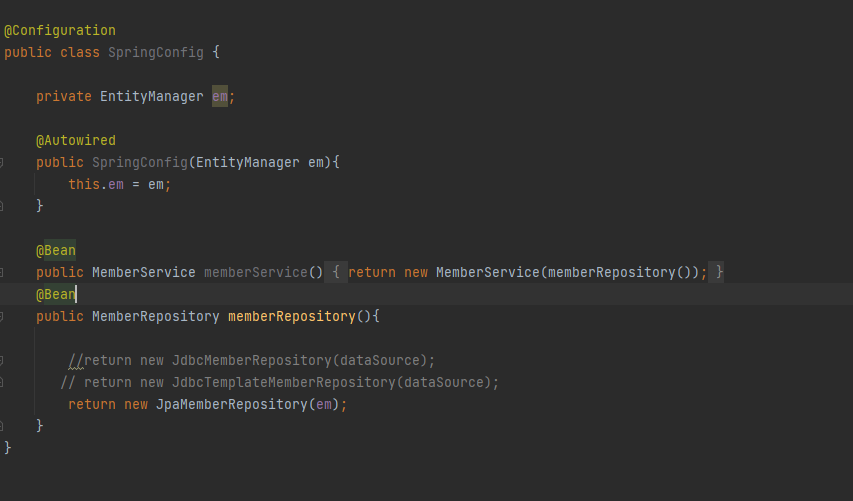Viewport: 853px width, 501px height.
Task: Click the final closing brace of the class
Action: click(7, 448)
